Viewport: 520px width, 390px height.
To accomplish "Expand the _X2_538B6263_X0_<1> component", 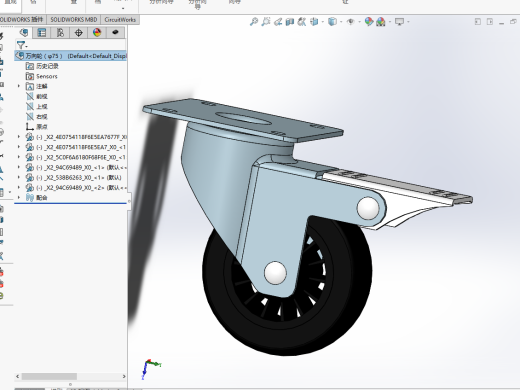I will (x=19, y=177).
